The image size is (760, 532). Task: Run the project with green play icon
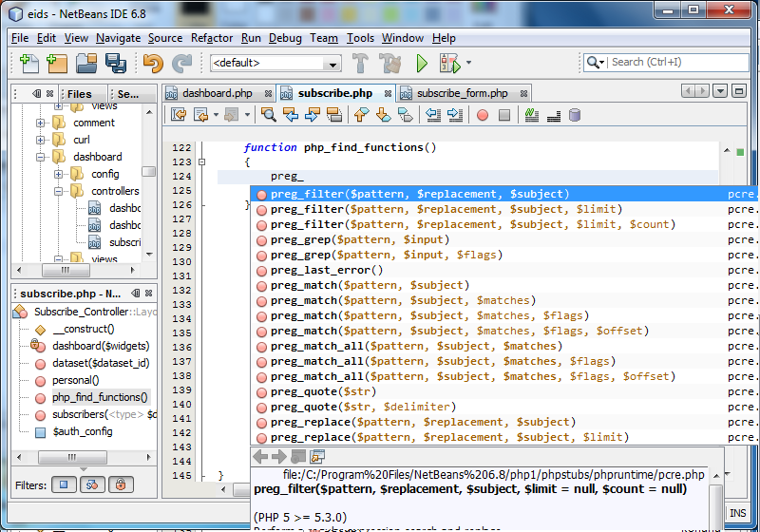tap(422, 63)
